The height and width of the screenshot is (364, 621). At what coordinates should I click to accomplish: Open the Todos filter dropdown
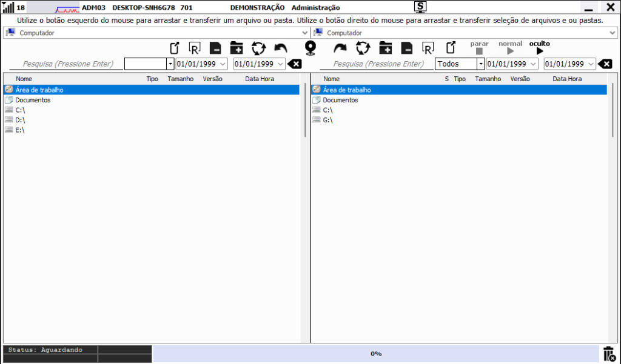click(481, 64)
